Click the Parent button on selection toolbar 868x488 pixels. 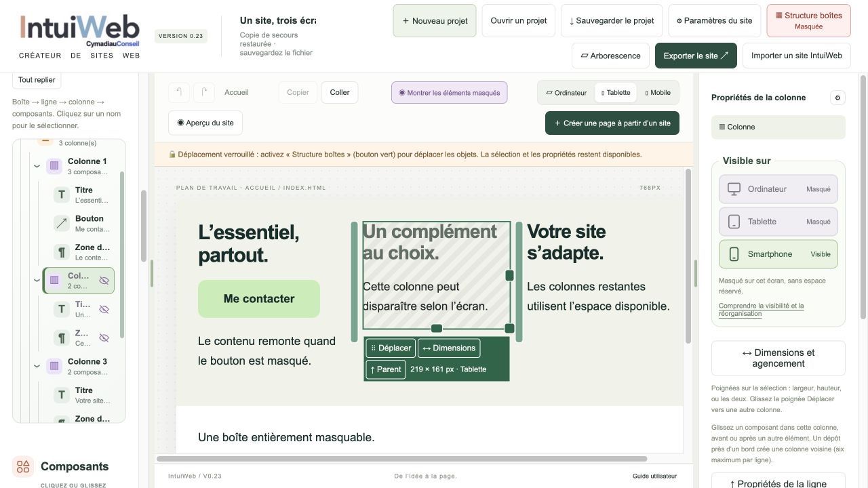tap(386, 369)
